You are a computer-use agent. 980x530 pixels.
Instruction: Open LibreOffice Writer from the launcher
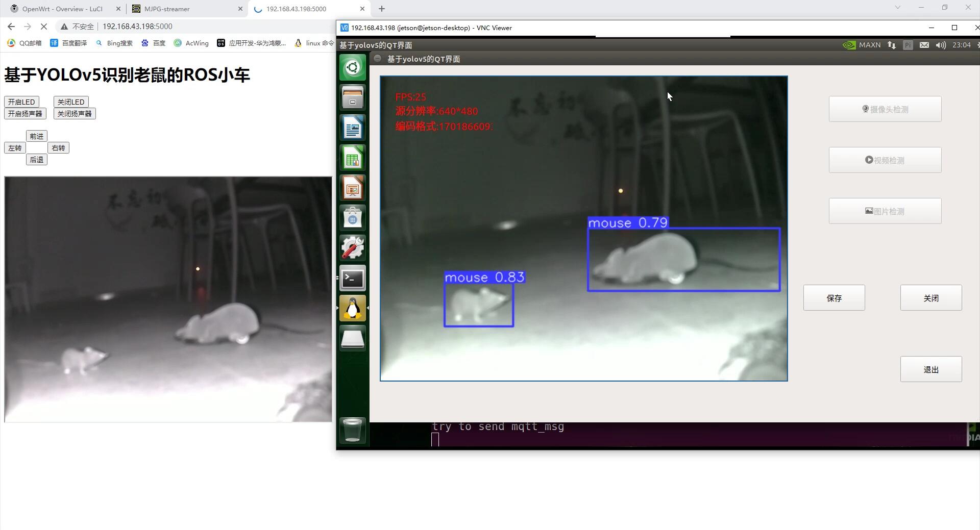[x=352, y=128]
